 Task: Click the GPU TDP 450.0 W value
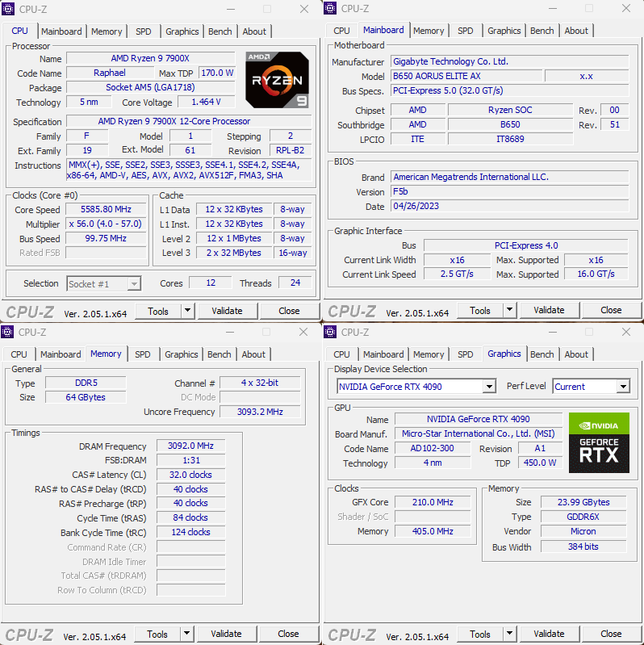coord(540,463)
